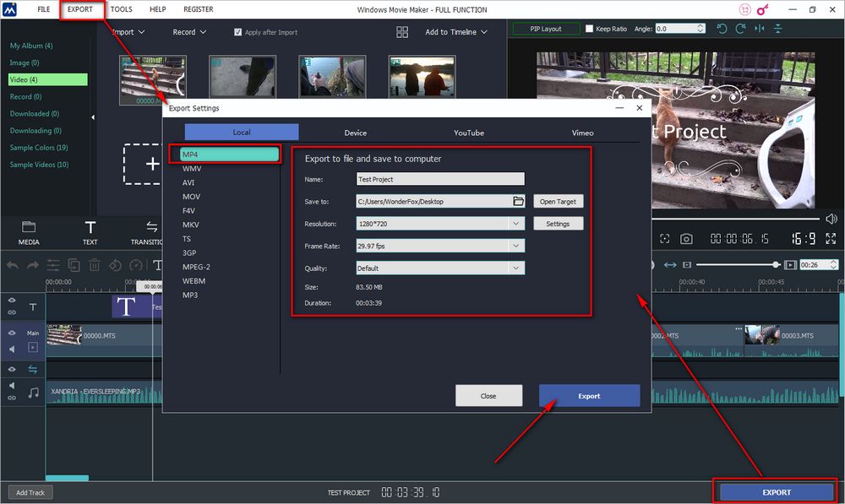Uncheck Apply after Import
The image size is (845, 504).
(x=238, y=32)
